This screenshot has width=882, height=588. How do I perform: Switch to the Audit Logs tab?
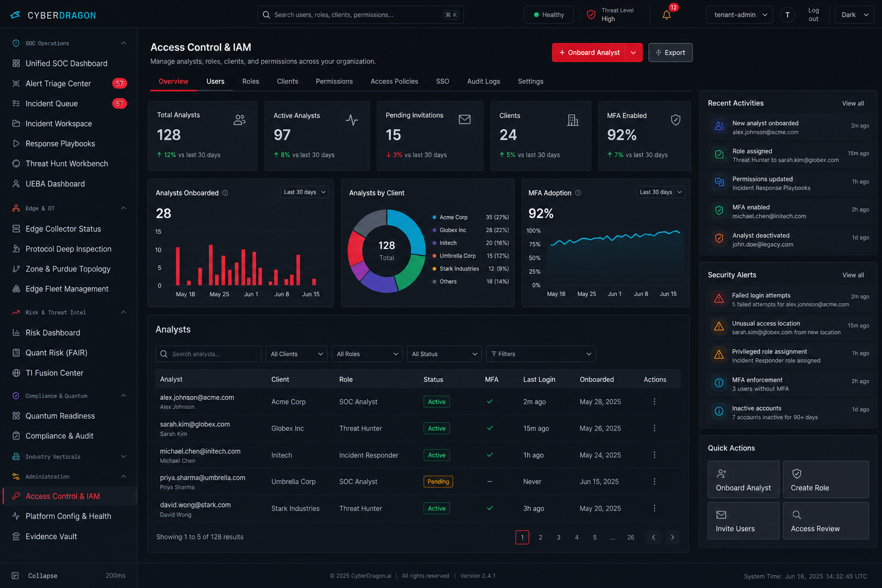[483, 82]
